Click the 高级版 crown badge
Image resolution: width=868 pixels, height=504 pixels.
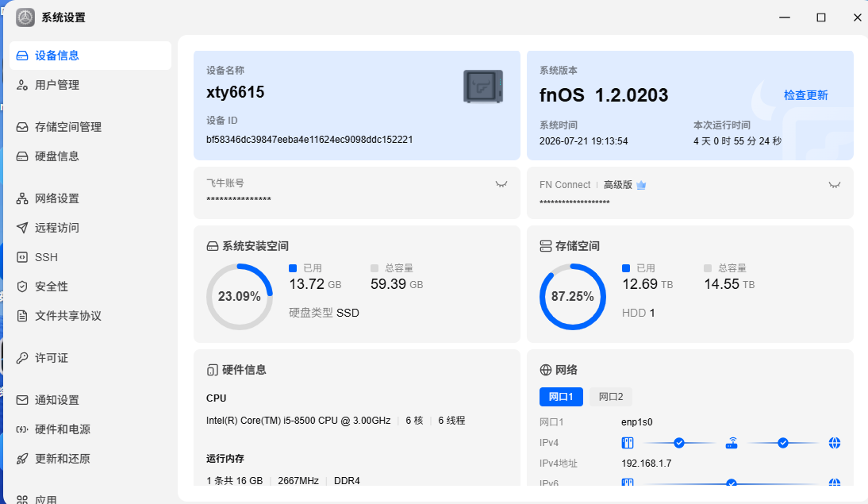(641, 185)
